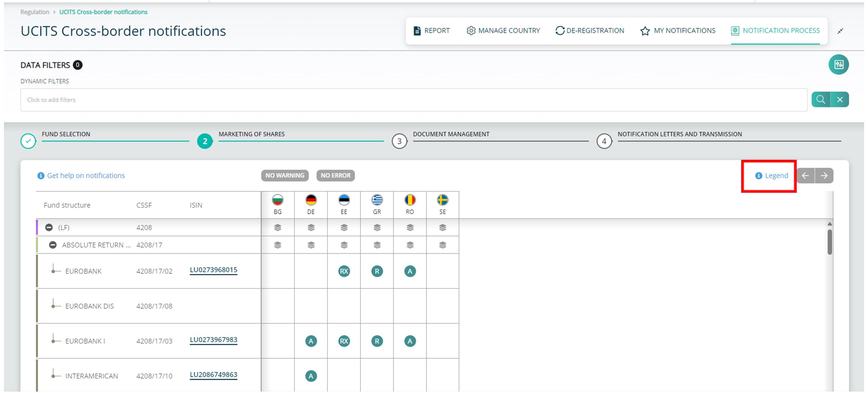This screenshot has height=393, width=868.
Task: Click RX badge for EUROBANK under EE
Action: pyautogui.click(x=344, y=271)
